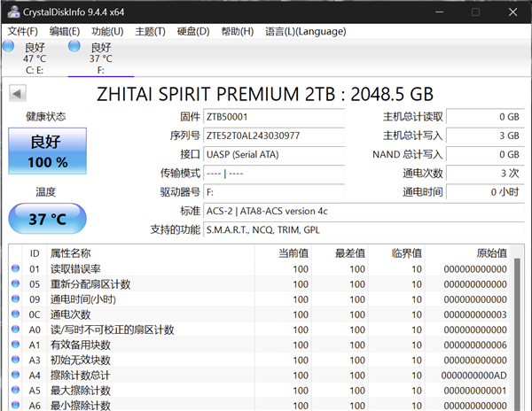This screenshot has height=411, width=532.
Task: Select the C: E: disk status icon
Action: [x=9, y=46]
